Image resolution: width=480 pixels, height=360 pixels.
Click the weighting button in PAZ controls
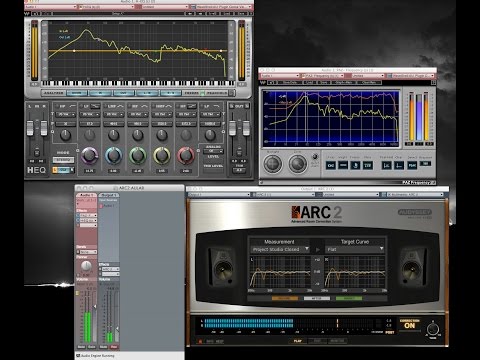(x=343, y=165)
